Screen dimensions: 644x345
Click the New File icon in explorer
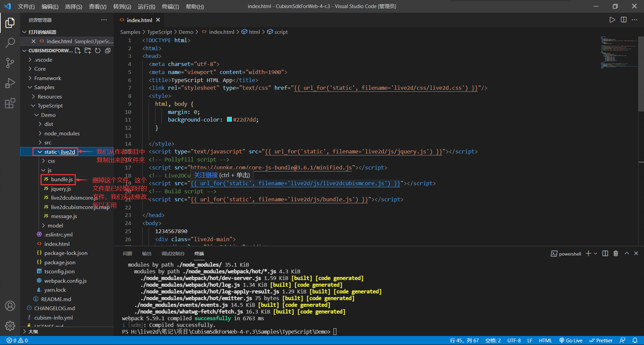[78, 50]
